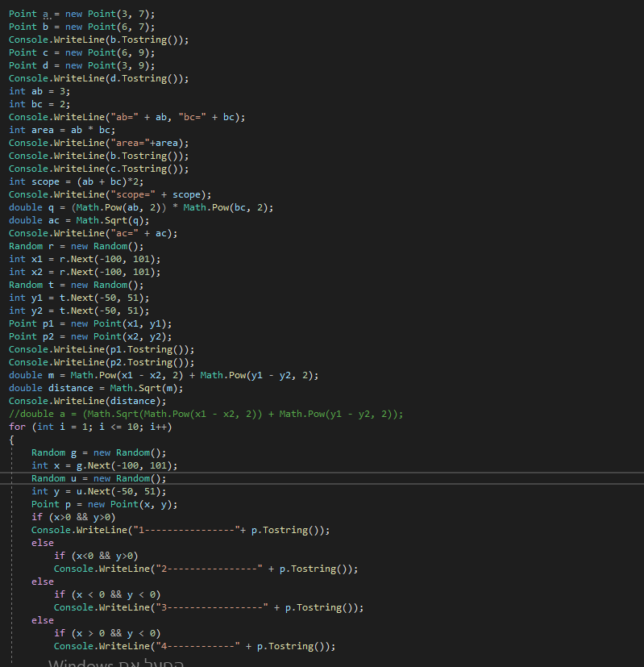Click the highlighted 'Random u = new Random();' line
This screenshot has height=667, width=644.
(99, 478)
